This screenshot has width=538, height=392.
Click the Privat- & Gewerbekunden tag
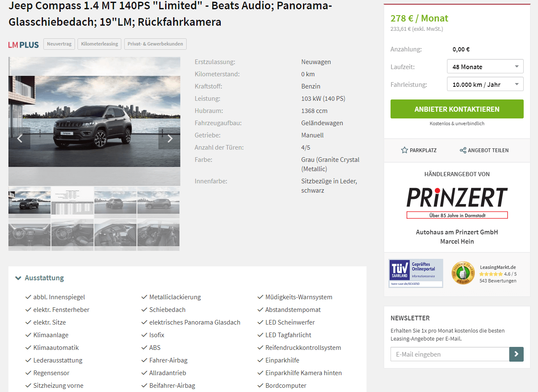155,44
